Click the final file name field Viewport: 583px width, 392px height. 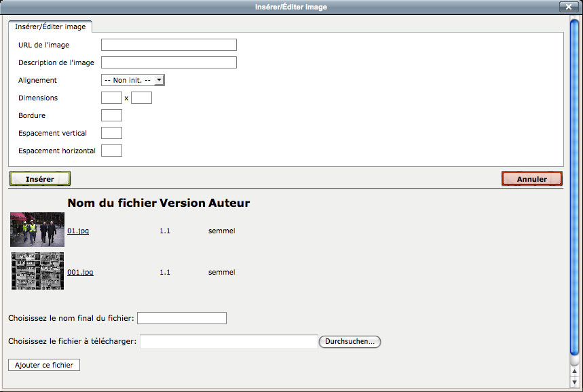coord(181,318)
